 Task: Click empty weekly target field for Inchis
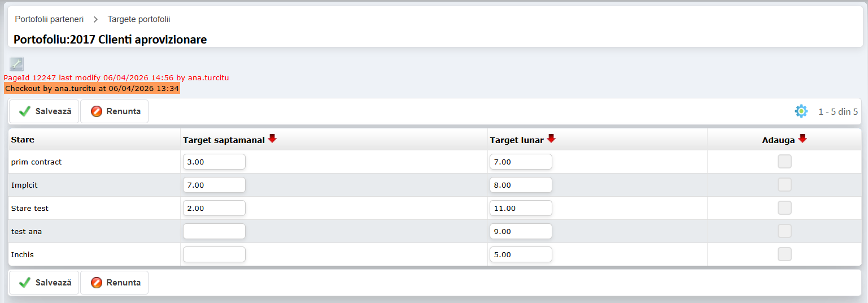coord(214,254)
